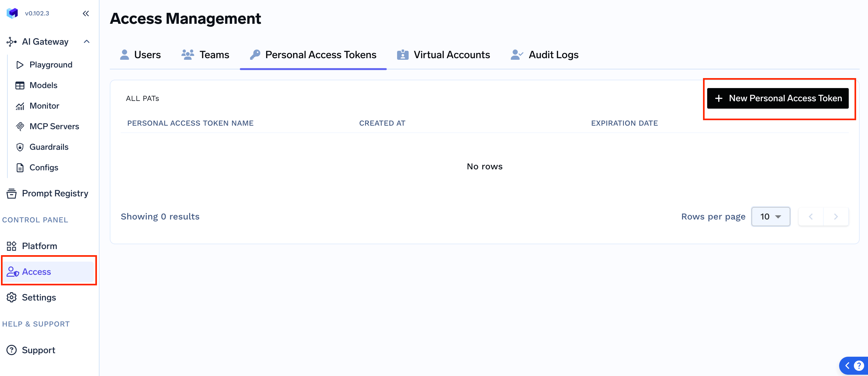
Task: Switch to the Users tab
Action: [x=141, y=55]
